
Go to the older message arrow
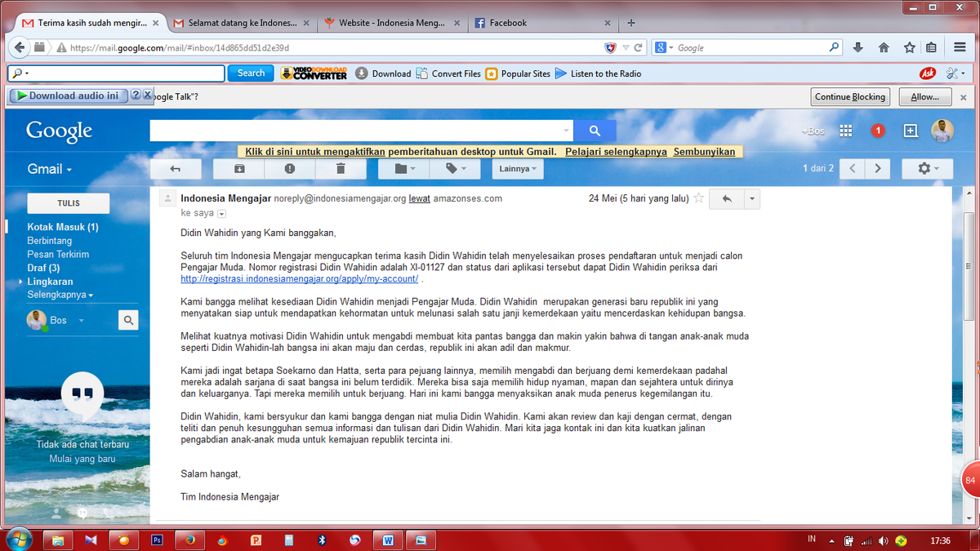[878, 169]
